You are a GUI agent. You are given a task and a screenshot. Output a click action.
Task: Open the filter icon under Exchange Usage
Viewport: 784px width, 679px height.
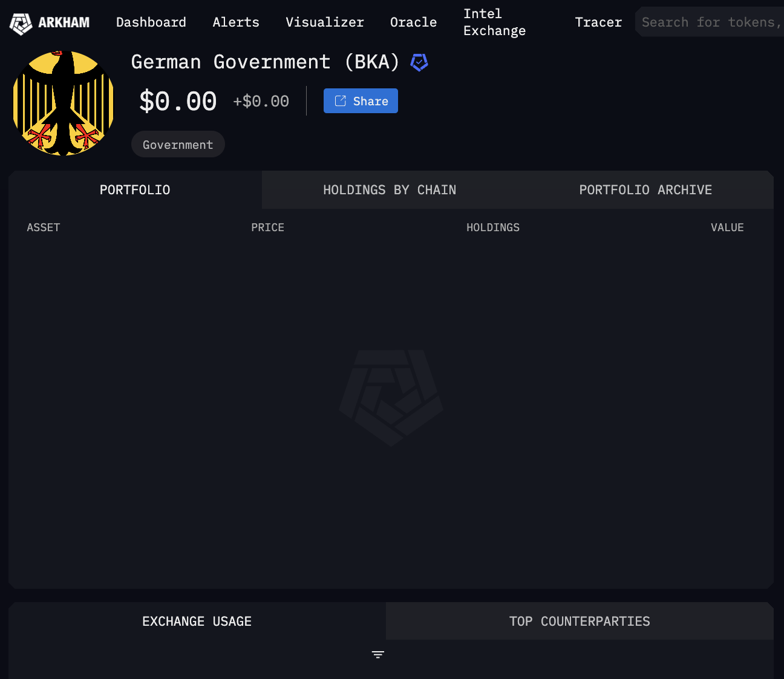(x=378, y=655)
